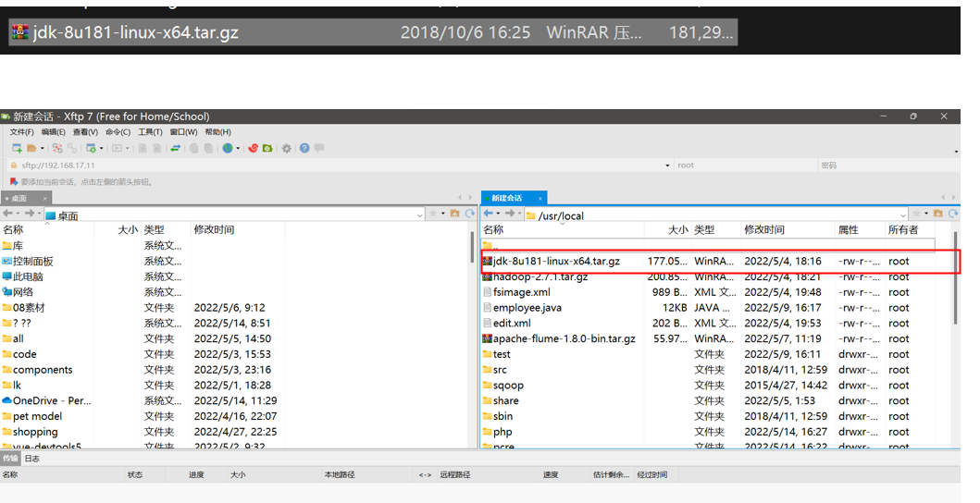Refresh the left 桌面 pane
The height and width of the screenshot is (503, 980).
(x=469, y=214)
